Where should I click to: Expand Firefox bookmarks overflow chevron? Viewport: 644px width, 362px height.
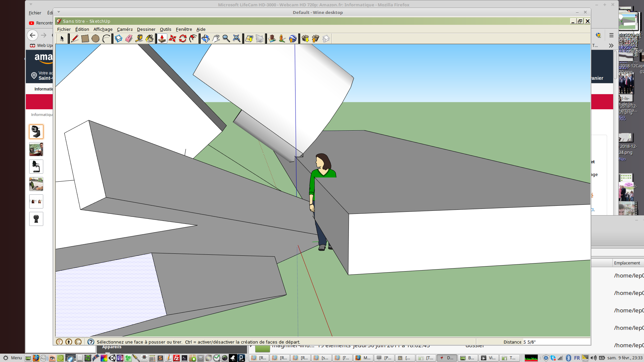coord(611,46)
